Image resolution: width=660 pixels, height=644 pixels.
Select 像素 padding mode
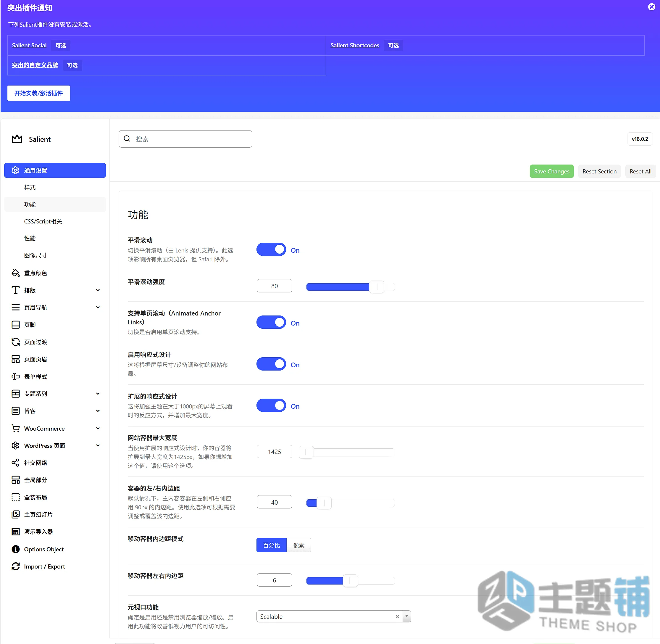[299, 545]
